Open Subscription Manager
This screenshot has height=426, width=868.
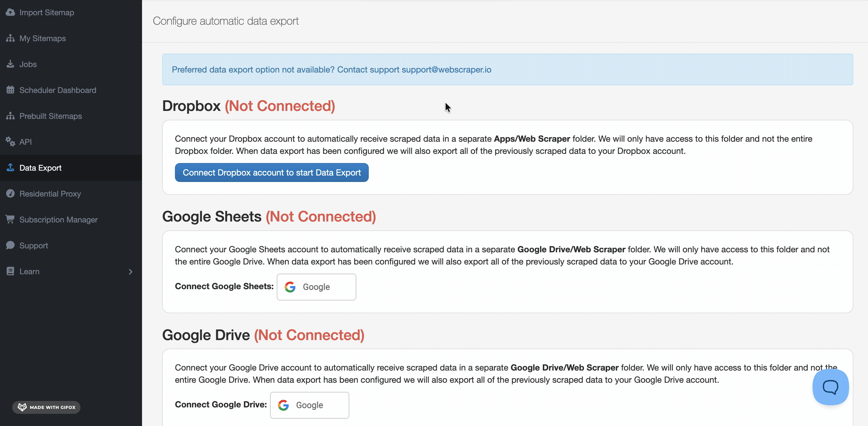tap(71, 219)
